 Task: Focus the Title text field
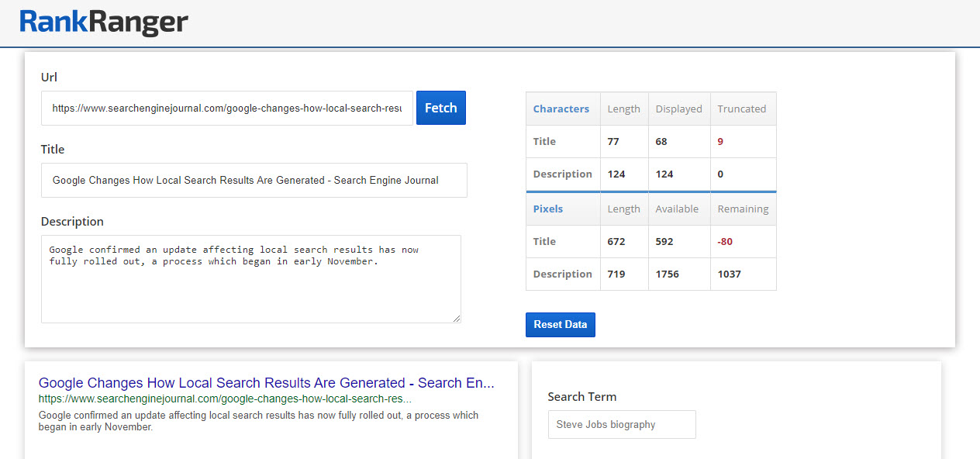pyautogui.click(x=254, y=180)
